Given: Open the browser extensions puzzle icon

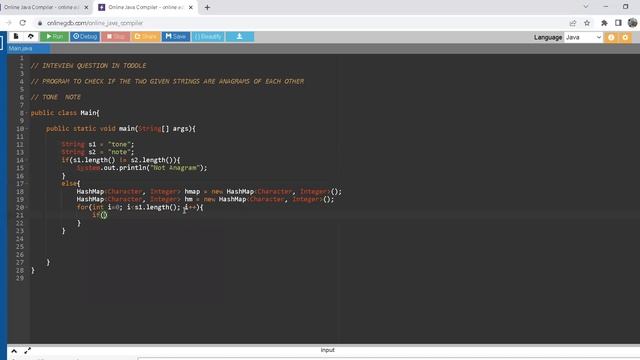Looking at the screenshot, I should coord(604,23).
